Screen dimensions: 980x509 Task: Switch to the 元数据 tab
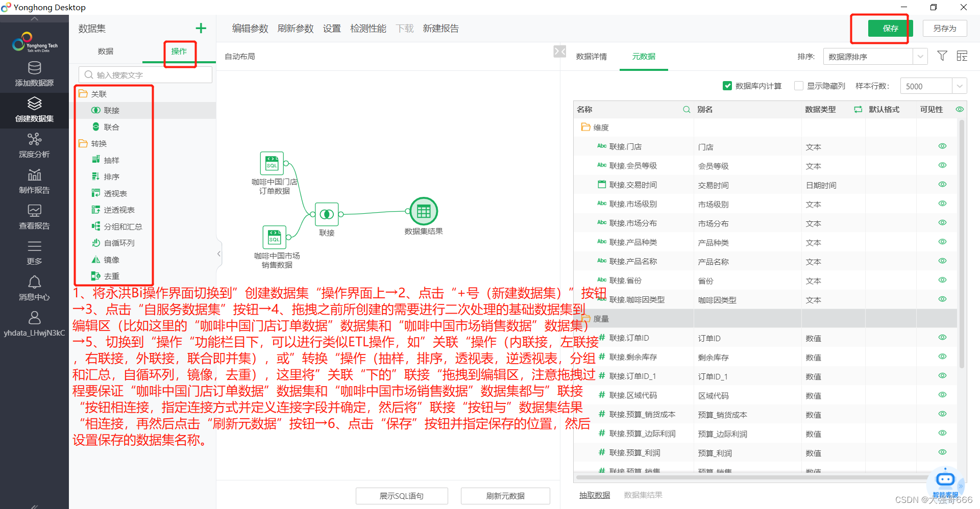point(644,57)
